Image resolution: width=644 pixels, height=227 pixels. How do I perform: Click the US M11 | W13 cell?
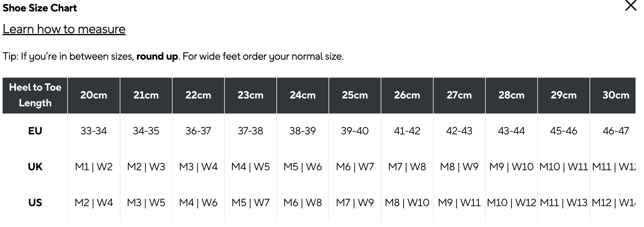[563, 203]
